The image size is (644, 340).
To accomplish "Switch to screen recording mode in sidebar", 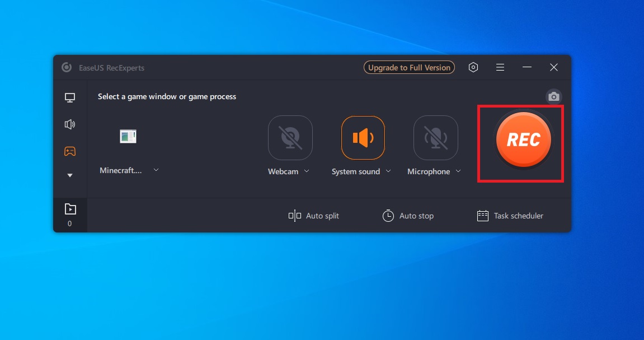I will click(70, 98).
